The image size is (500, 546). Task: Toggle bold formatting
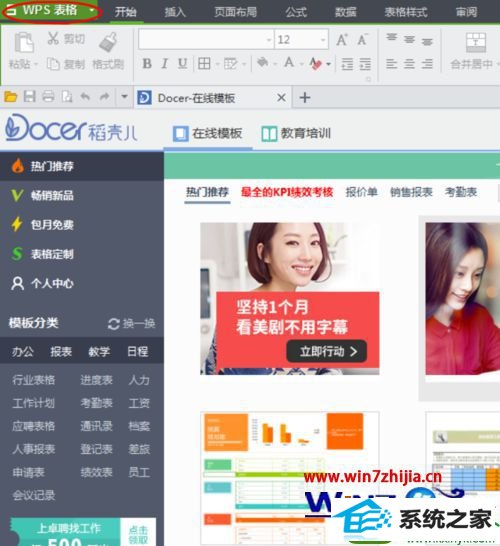(x=147, y=63)
